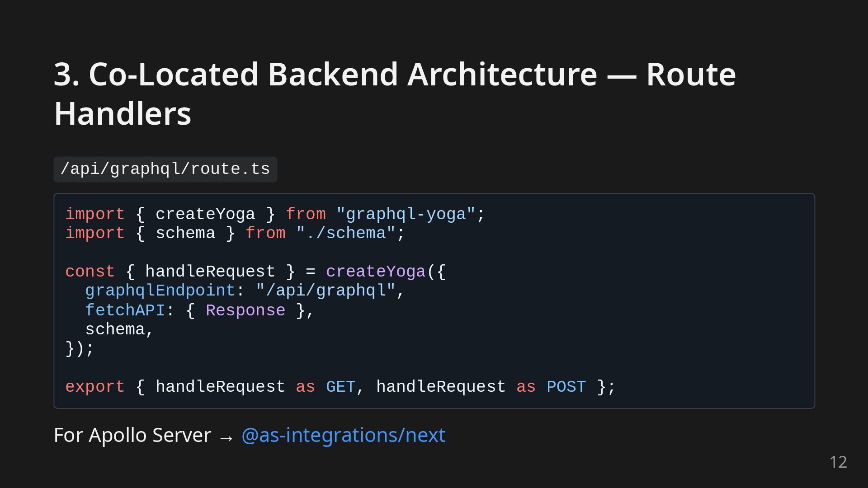Click the "./schema" import string

pos(345,234)
